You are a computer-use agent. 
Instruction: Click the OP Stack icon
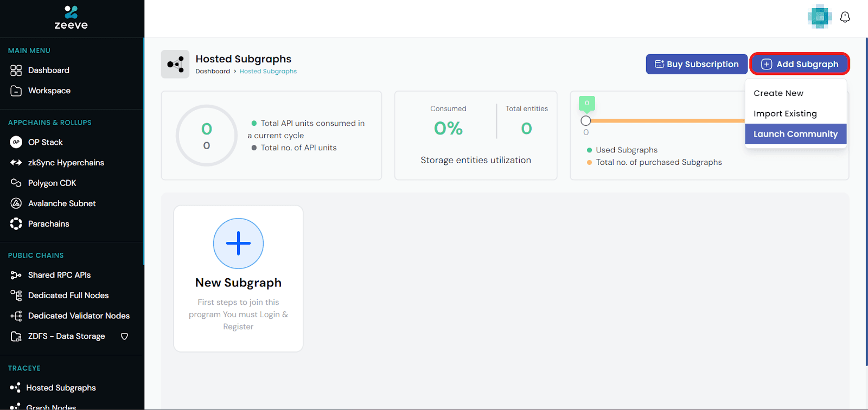tap(16, 142)
